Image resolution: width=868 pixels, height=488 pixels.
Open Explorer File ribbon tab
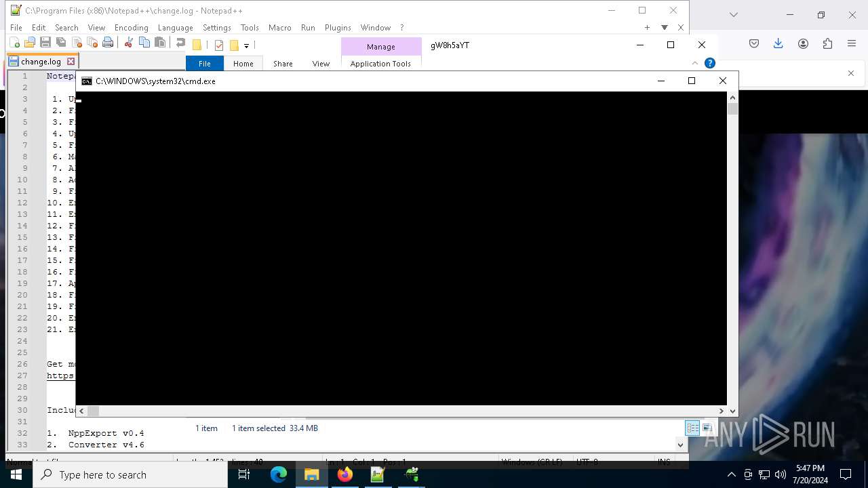click(x=204, y=64)
